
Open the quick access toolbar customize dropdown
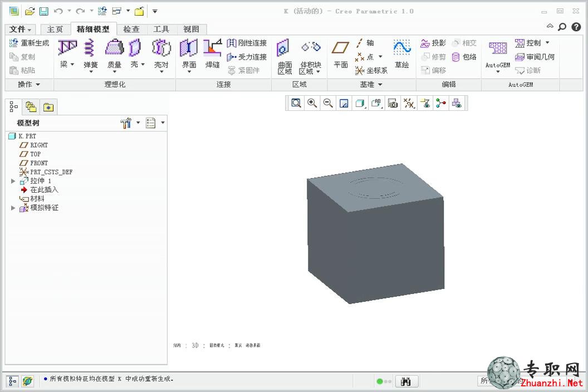click(x=154, y=11)
